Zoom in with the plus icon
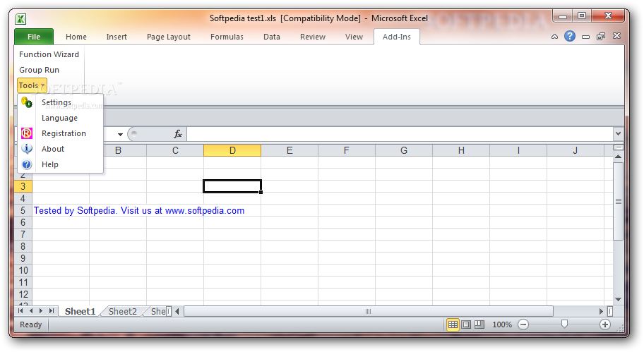The width and height of the screenshot is (644, 352). pos(605,324)
